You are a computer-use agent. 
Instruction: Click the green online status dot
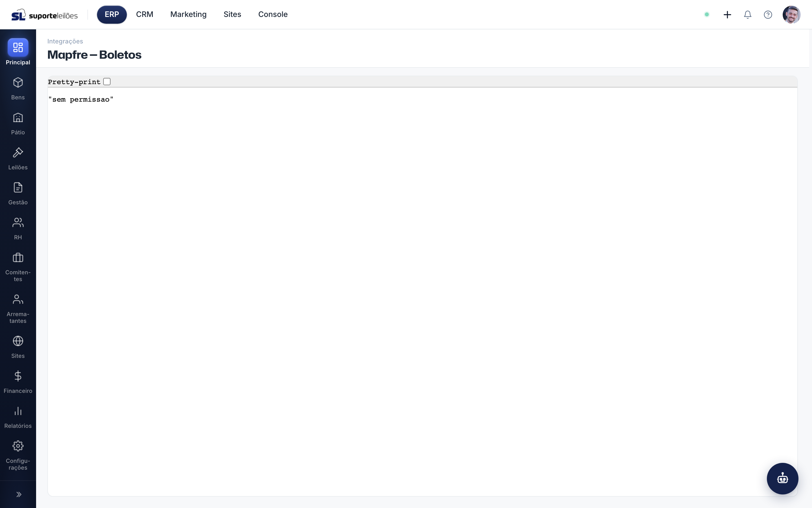tap(707, 14)
